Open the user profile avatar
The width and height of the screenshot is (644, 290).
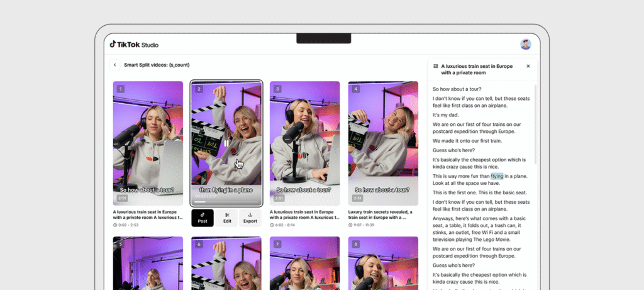(526, 45)
